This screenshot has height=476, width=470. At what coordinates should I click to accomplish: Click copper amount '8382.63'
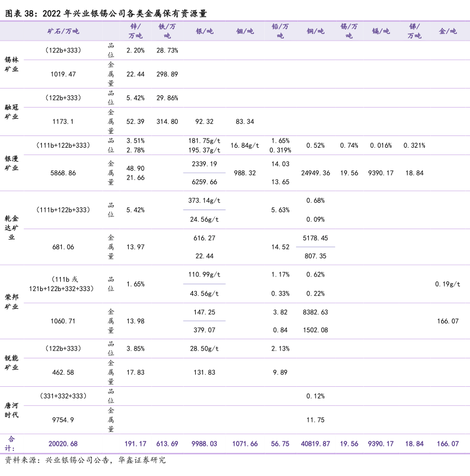tap(316, 312)
